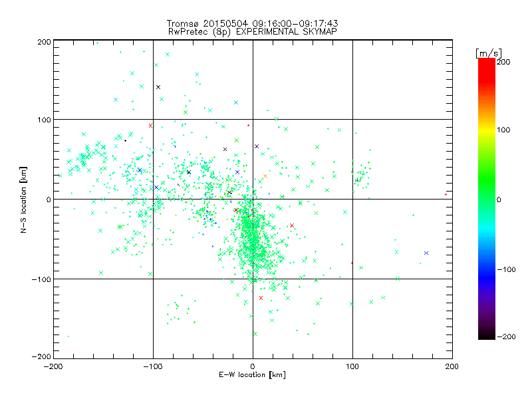Click the '-200' tick on the N-S axis
Image resolution: width=532 pixels, height=399 pixels.
coord(41,356)
